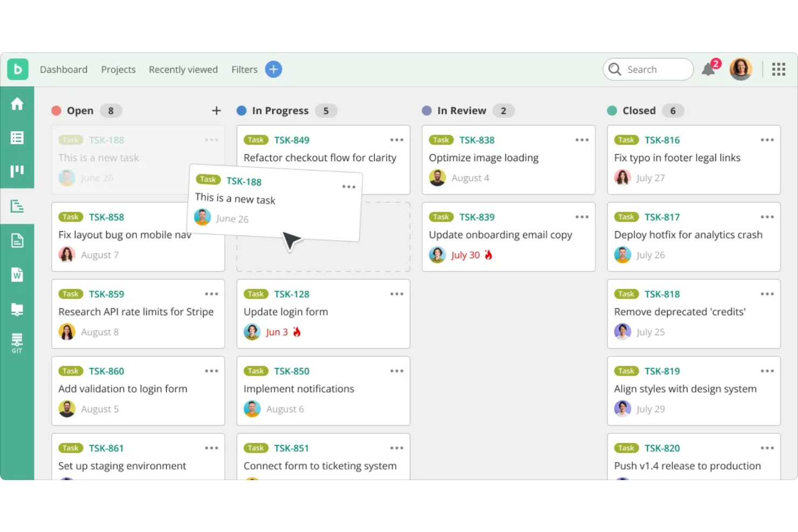Open the Kanban board icon in sidebar
This screenshot has height=532, width=798.
(17, 171)
